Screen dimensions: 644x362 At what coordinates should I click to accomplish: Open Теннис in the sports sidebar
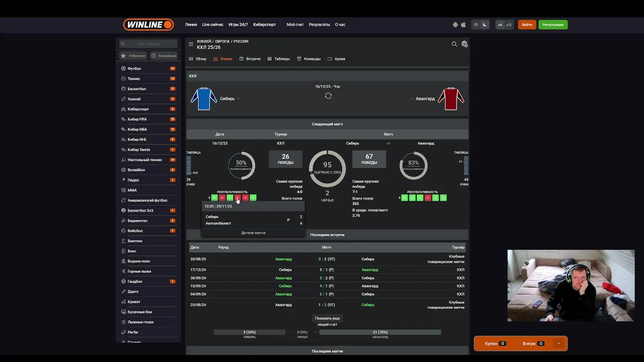click(148, 78)
